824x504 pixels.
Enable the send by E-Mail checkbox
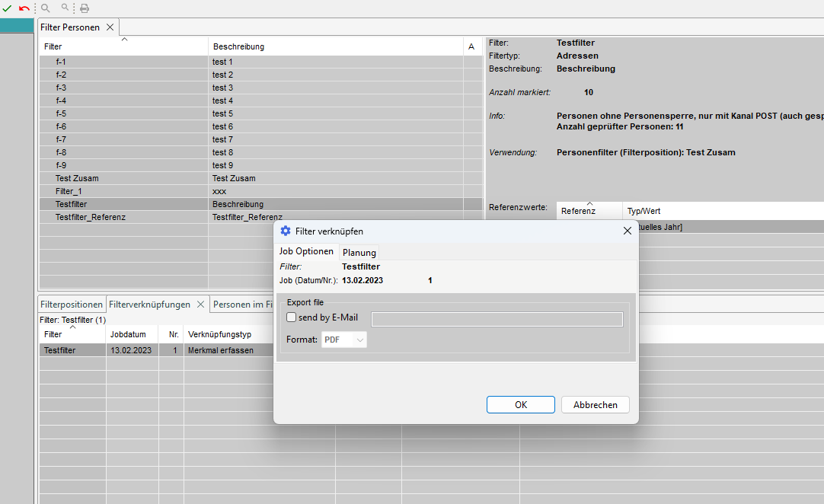point(292,317)
